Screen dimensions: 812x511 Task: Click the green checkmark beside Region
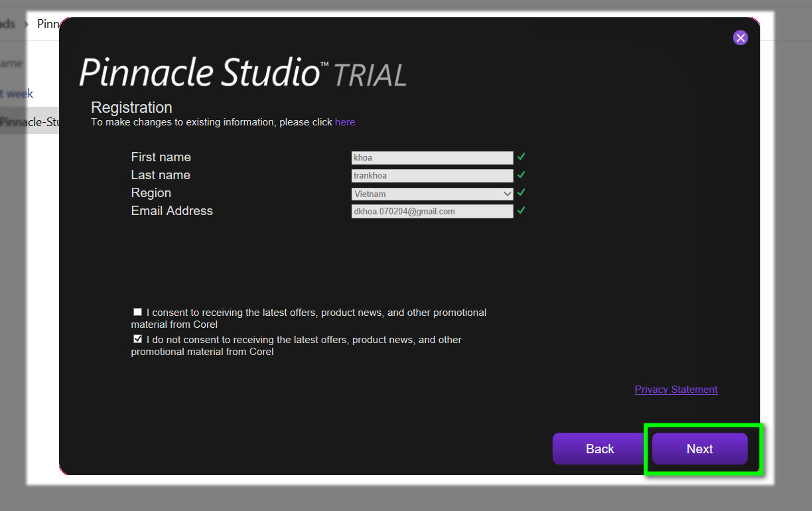521,192
